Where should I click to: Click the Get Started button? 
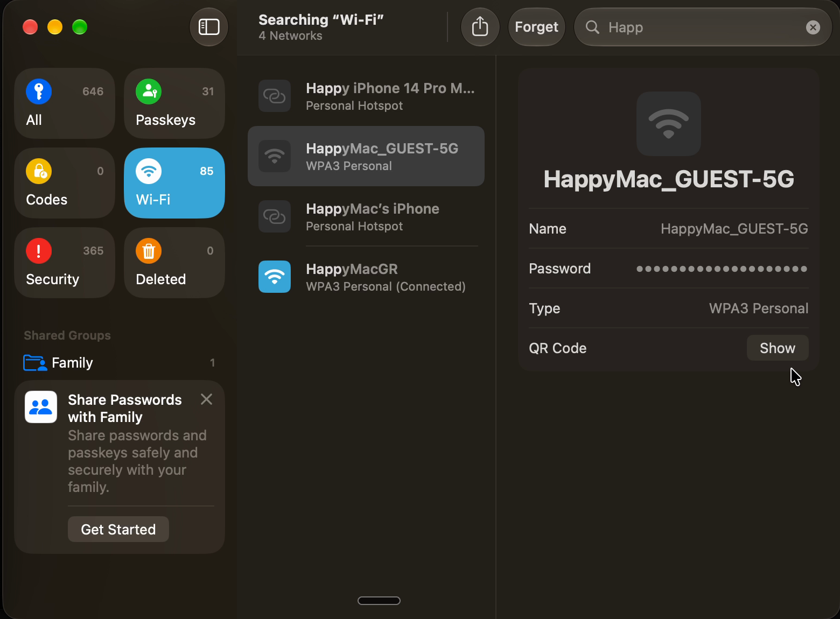118,529
